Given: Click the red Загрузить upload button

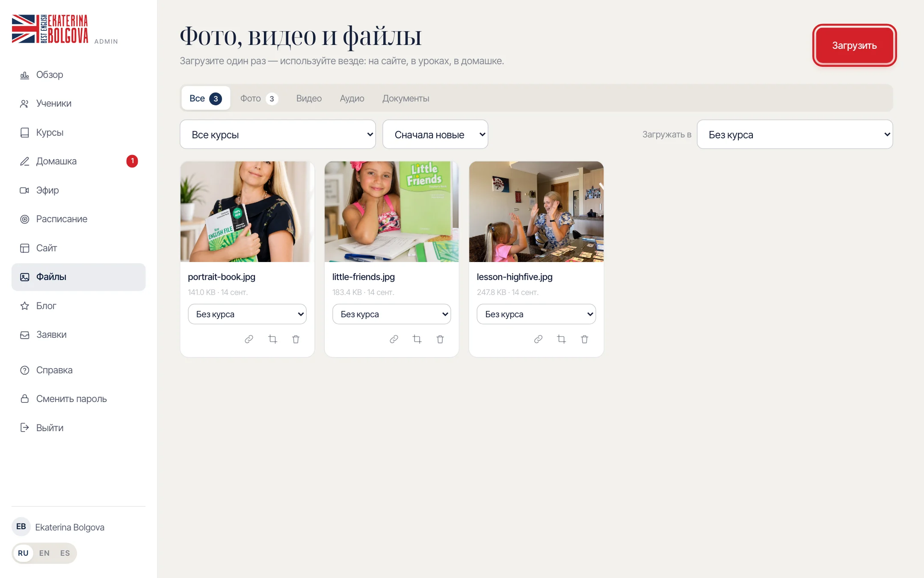Looking at the screenshot, I should [x=854, y=45].
